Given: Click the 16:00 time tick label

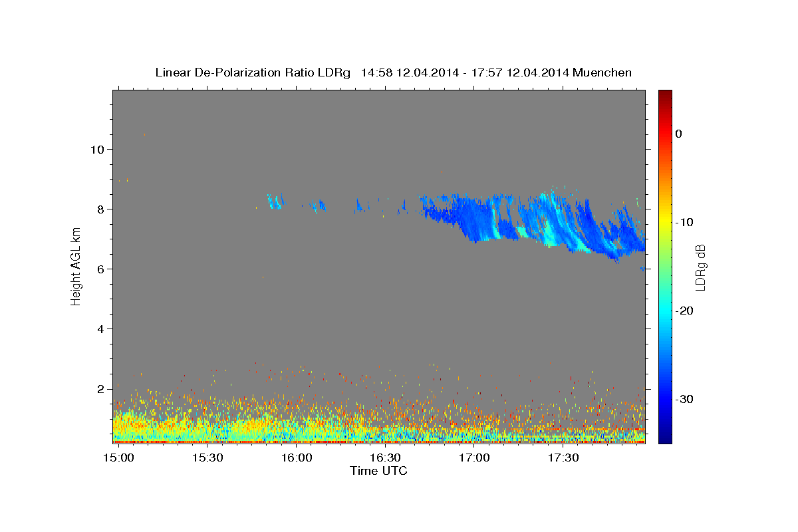Looking at the screenshot, I should 297,458.
